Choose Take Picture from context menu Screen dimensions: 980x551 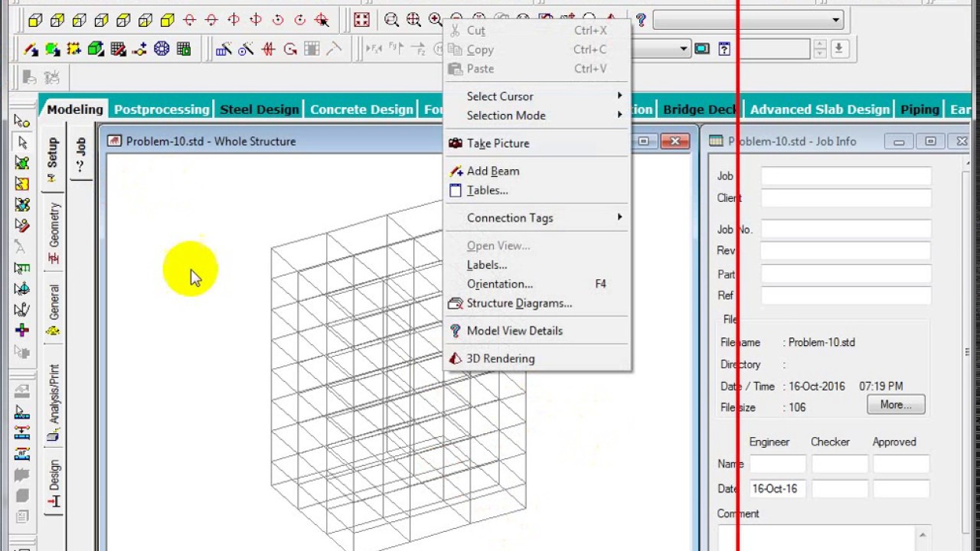tap(537, 143)
